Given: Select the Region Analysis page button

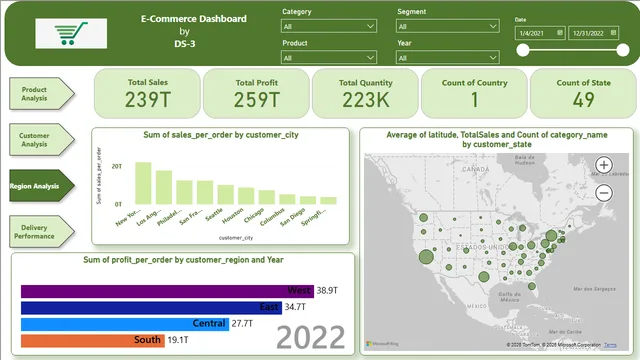Looking at the screenshot, I should tap(42, 186).
